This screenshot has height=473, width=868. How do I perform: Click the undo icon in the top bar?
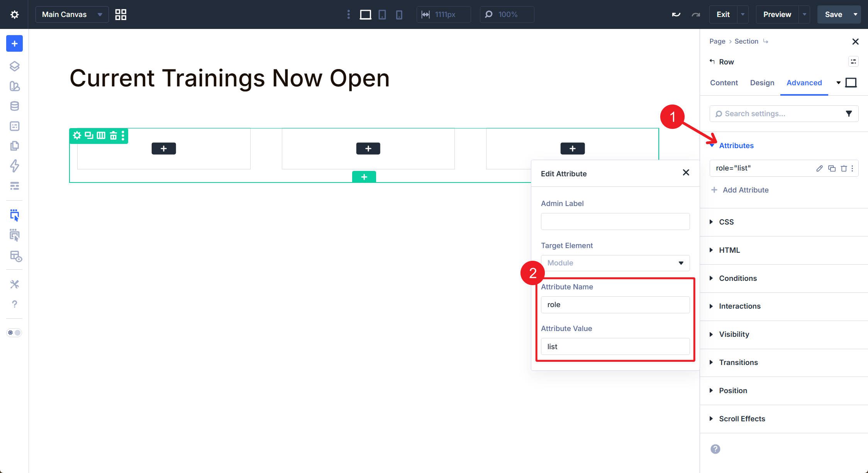click(676, 15)
